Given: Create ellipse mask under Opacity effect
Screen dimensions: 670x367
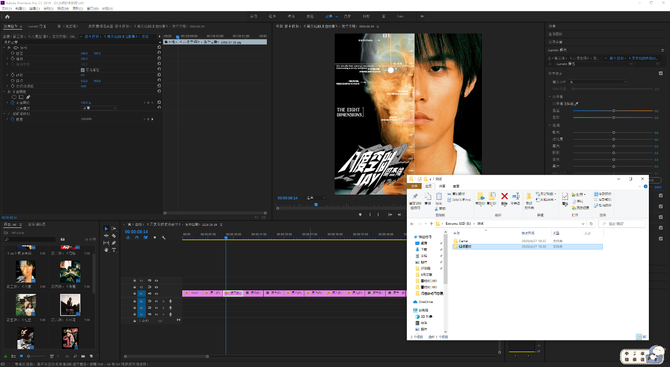Looking at the screenshot, I should pos(14,97).
